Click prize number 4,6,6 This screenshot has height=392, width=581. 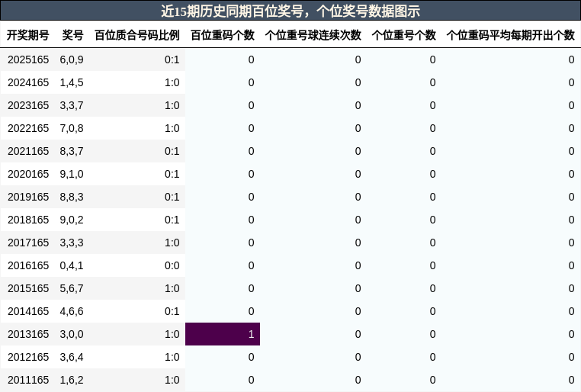[72, 312]
